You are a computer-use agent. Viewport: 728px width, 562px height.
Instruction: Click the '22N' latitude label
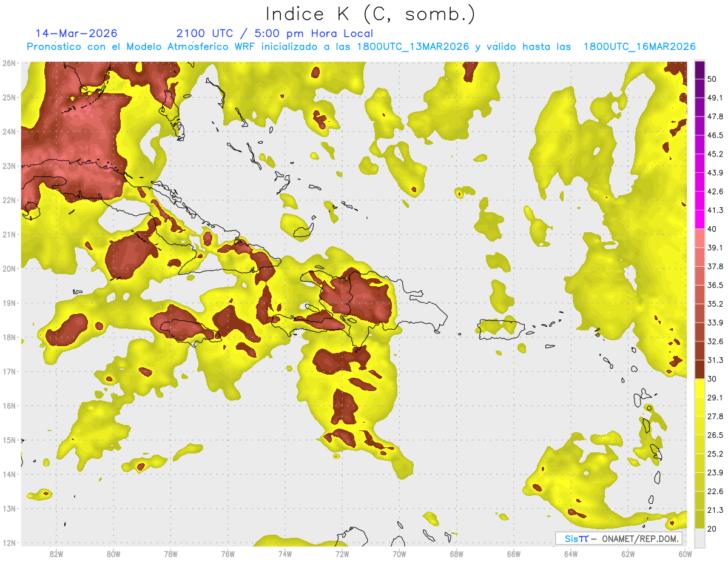pyautogui.click(x=9, y=199)
